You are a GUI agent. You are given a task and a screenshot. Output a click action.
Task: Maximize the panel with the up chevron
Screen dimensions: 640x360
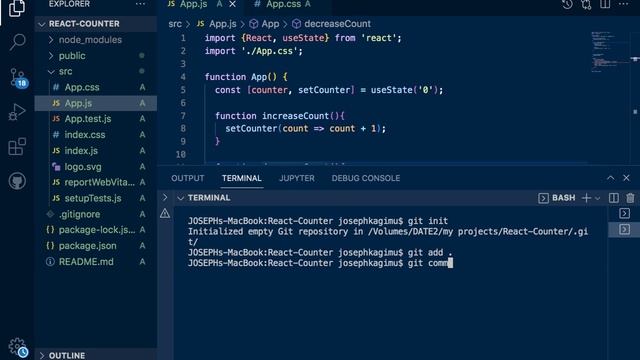(x=611, y=178)
